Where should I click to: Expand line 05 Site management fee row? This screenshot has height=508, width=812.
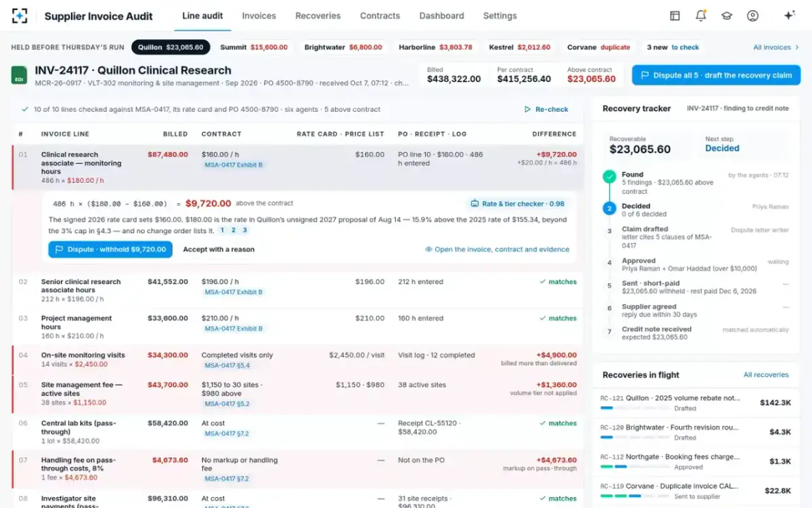click(298, 394)
